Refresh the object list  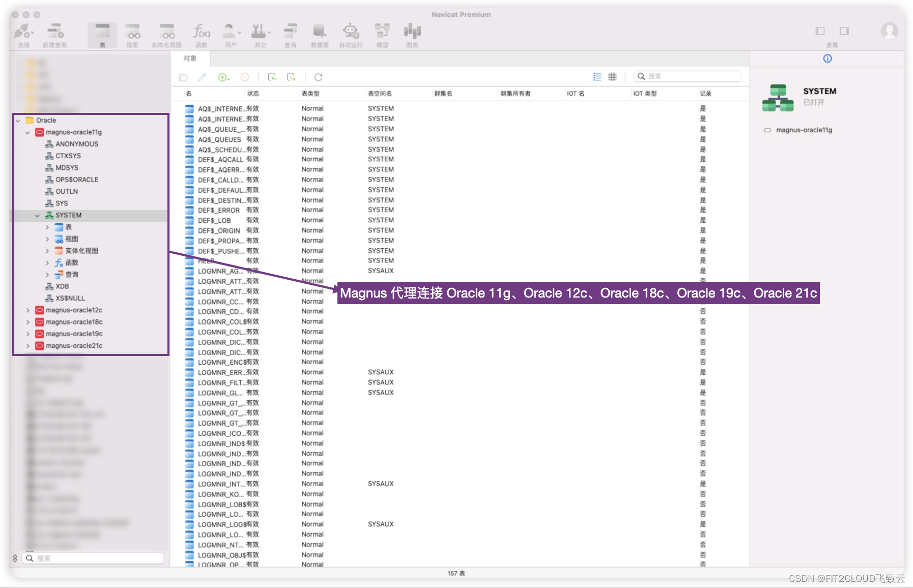pyautogui.click(x=319, y=77)
